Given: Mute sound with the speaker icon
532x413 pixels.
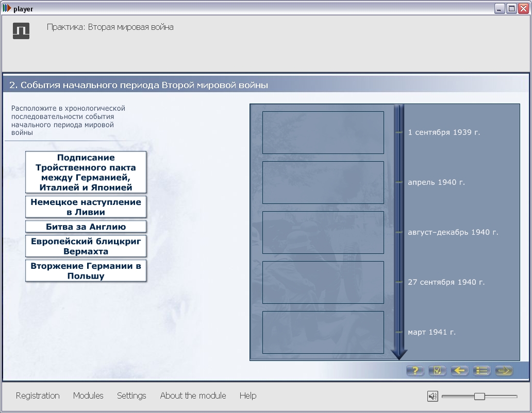Looking at the screenshot, I should (x=433, y=396).
